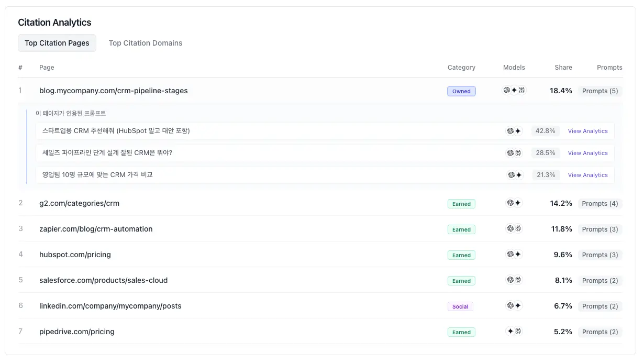This screenshot has height=363, width=644.
Task: Expand Prompts (4) for g2.com/categories/crm
Action: click(x=600, y=204)
